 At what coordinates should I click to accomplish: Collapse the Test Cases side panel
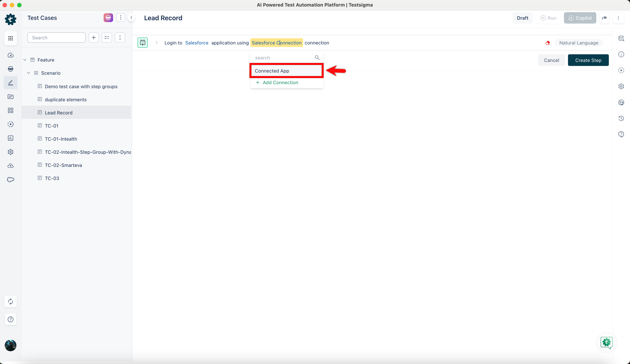[131, 18]
